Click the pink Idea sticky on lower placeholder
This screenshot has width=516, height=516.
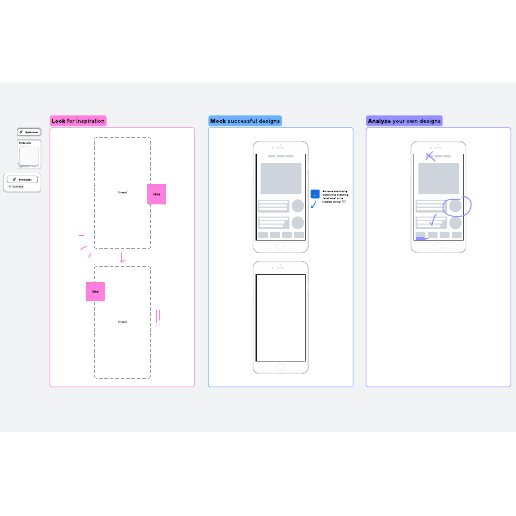[95, 291]
